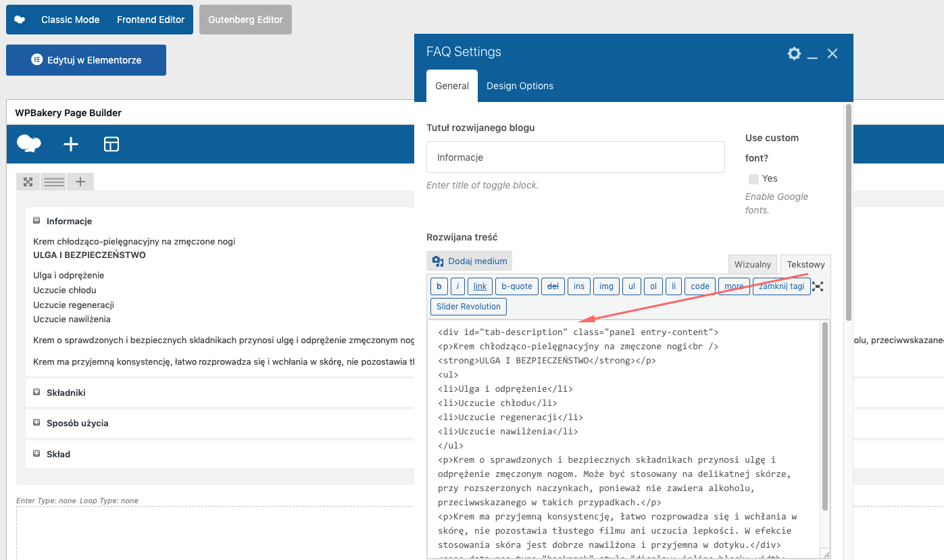The width and height of the screenshot is (944, 560).
Task: Click the WPBakery cloud logo in blue toolbar
Action: click(x=29, y=143)
